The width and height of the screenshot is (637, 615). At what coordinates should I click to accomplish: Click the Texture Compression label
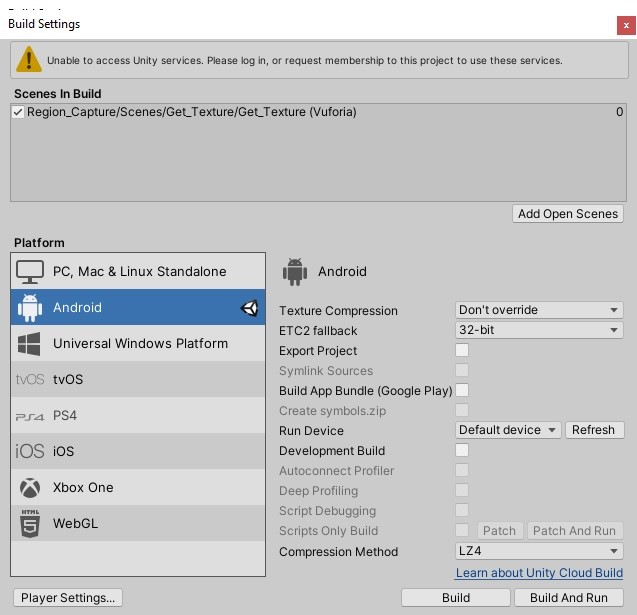click(338, 311)
